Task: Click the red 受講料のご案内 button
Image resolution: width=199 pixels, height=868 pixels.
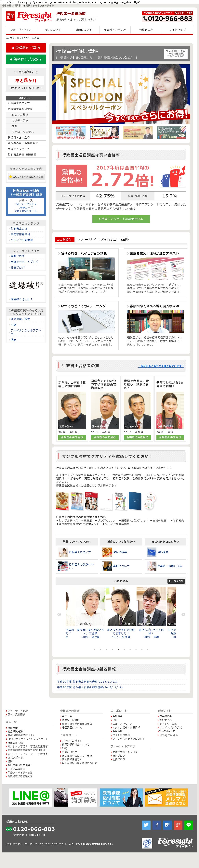Action: [26, 47]
